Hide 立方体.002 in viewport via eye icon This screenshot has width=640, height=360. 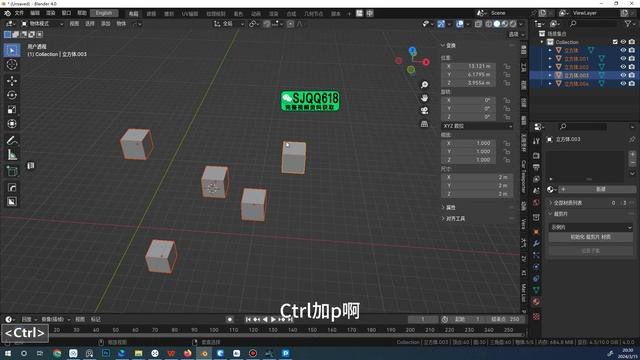tap(623, 67)
